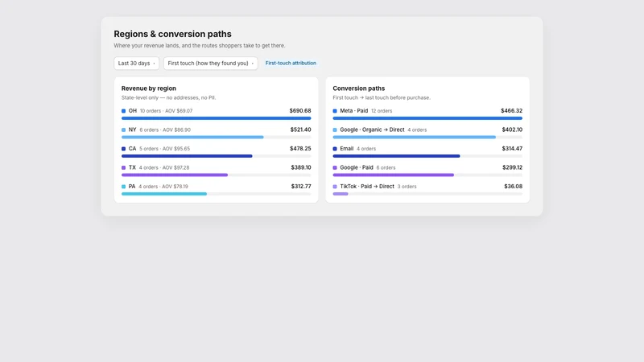Click the Regions & conversion paths title
Image resolution: width=644 pixels, height=362 pixels.
click(x=172, y=34)
